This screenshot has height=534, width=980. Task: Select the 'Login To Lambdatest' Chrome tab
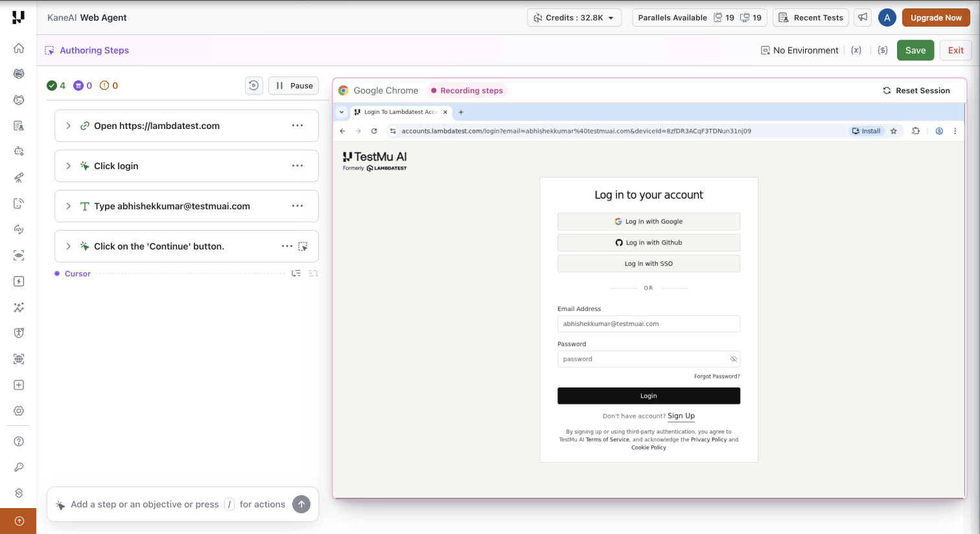pos(400,112)
